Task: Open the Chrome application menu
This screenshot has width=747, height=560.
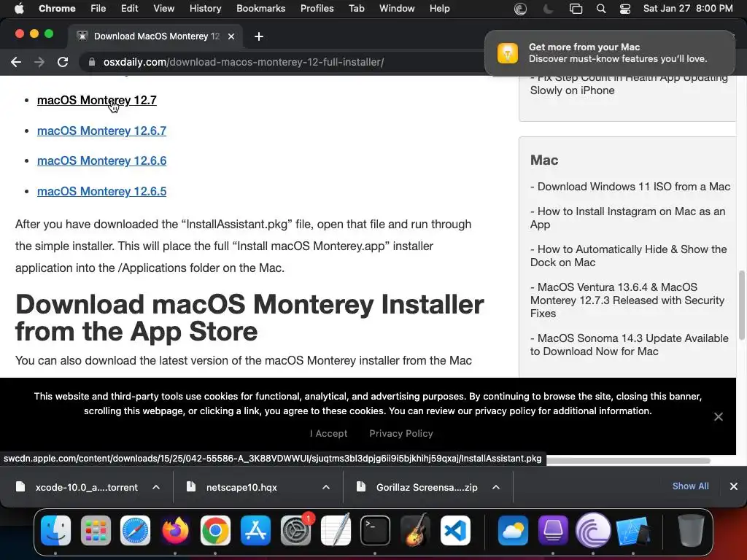Action: (x=57, y=9)
